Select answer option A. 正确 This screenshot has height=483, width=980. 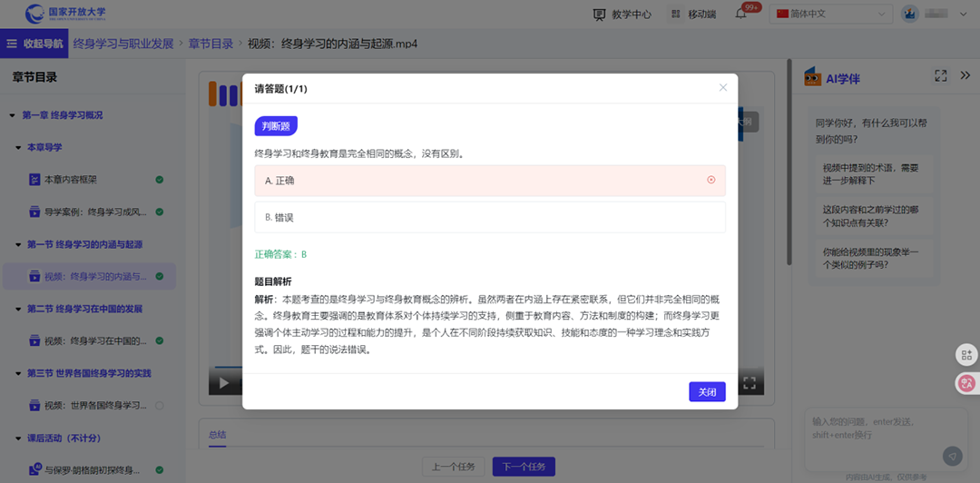tap(490, 181)
